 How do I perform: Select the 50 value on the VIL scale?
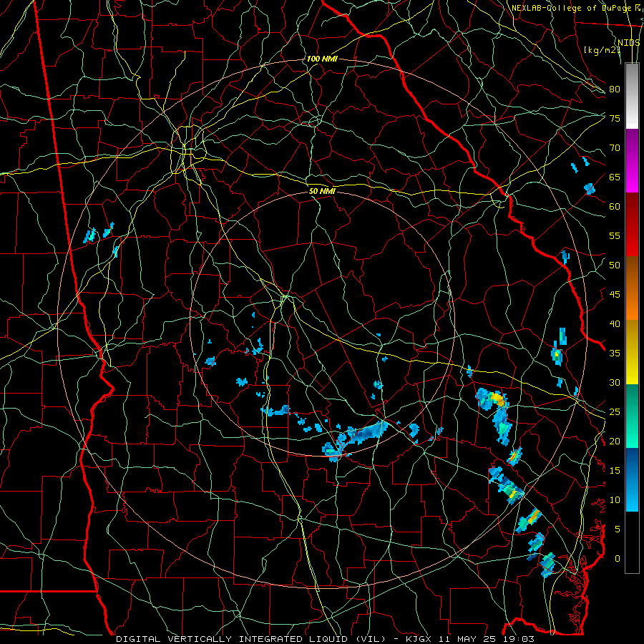click(x=615, y=265)
